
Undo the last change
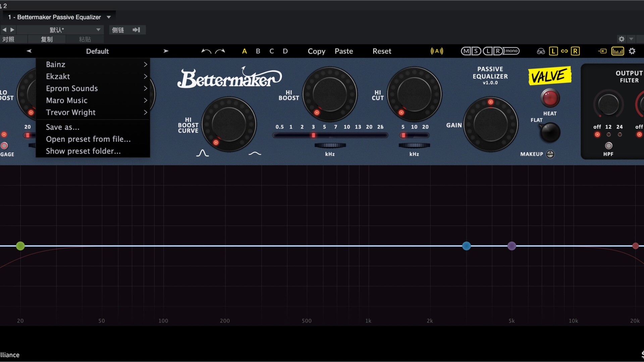click(x=206, y=51)
